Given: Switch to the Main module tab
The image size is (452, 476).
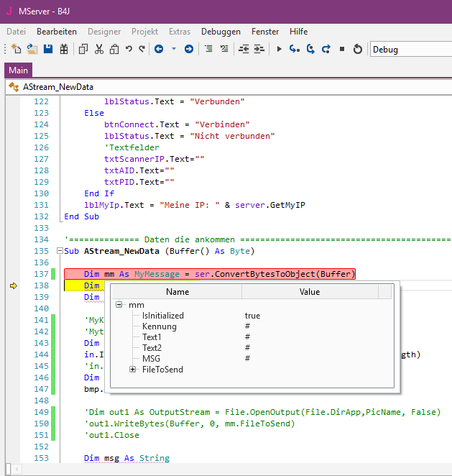Looking at the screenshot, I should [x=18, y=70].
